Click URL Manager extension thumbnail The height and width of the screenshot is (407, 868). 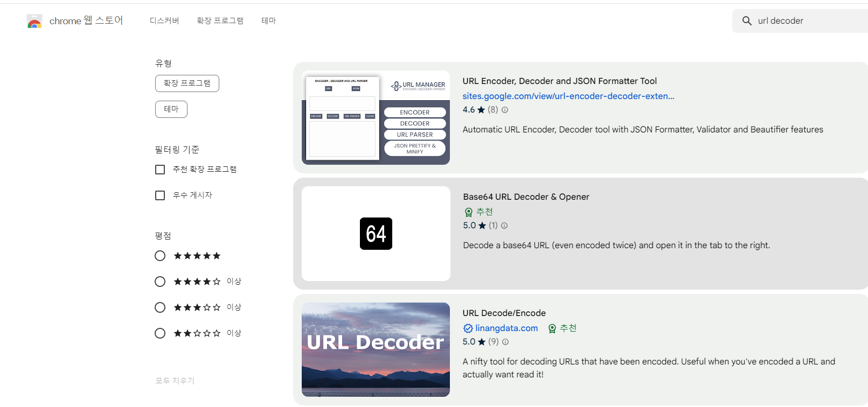(376, 117)
